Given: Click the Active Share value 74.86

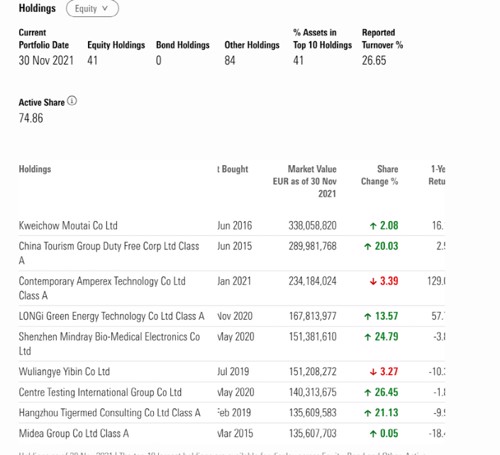Looking at the screenshot, I should click(31, 118).
